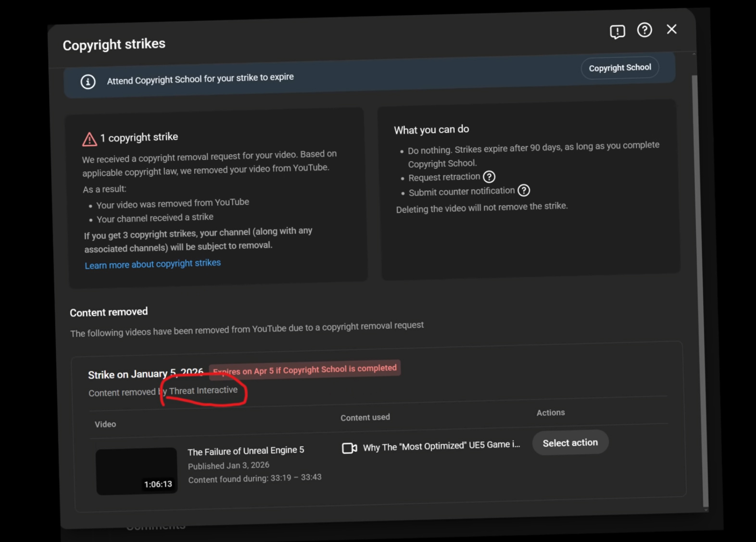
Task: Open the Select action dropdown
Action: [x=570, y=443]
